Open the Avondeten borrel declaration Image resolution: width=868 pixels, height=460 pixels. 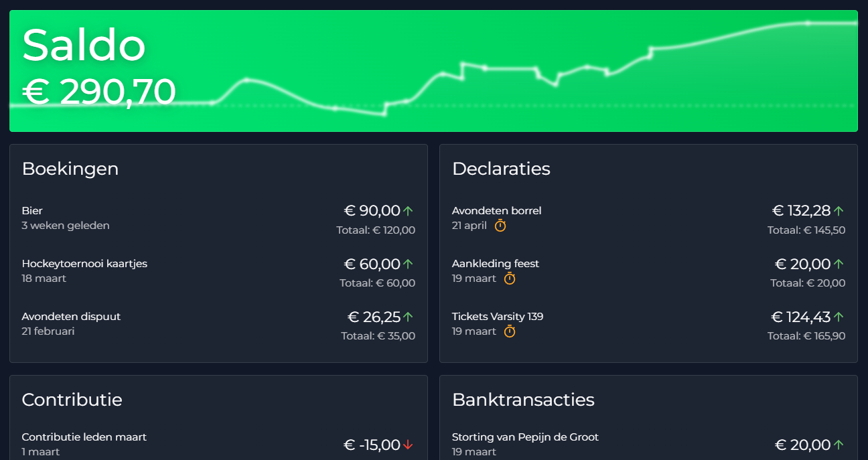click(648, 218)
